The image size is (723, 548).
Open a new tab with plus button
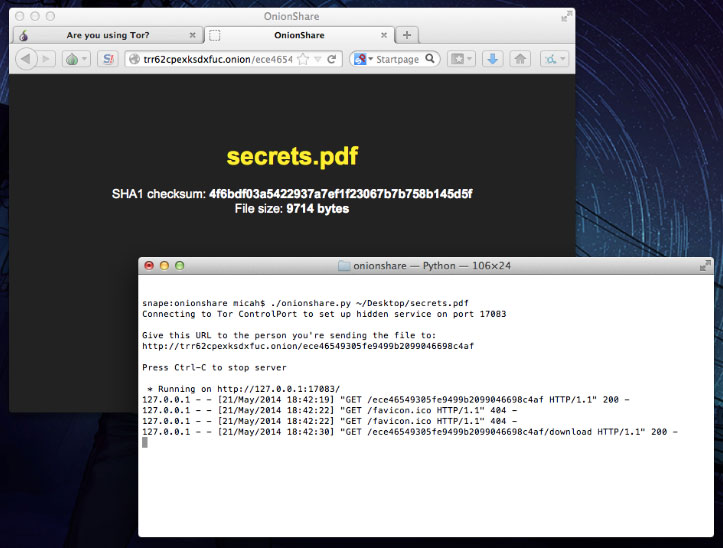pos(407,35)
